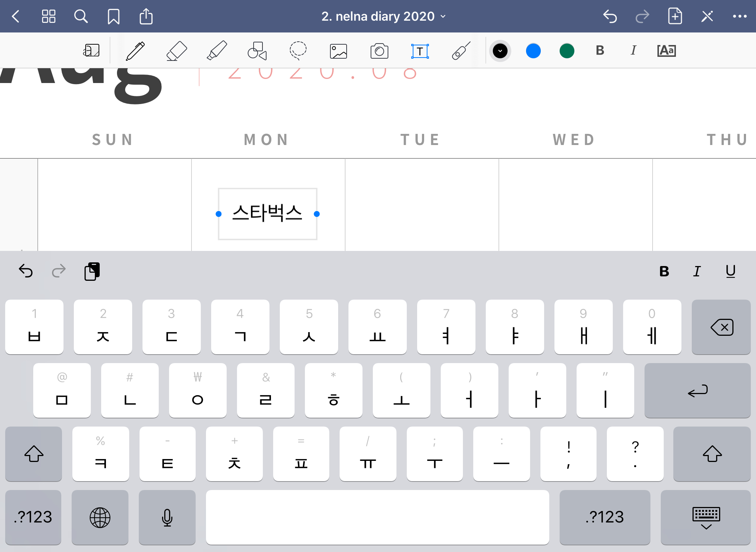Select the Pen tool
Image resolution: width=756 pixels, height=552 pixels.
pos(135,51)
